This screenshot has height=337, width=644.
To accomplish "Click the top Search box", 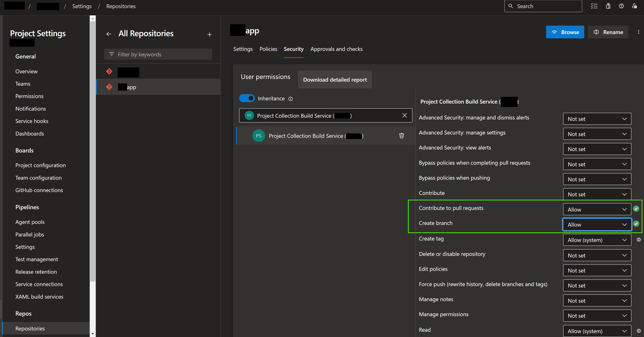I will point(543,6).
